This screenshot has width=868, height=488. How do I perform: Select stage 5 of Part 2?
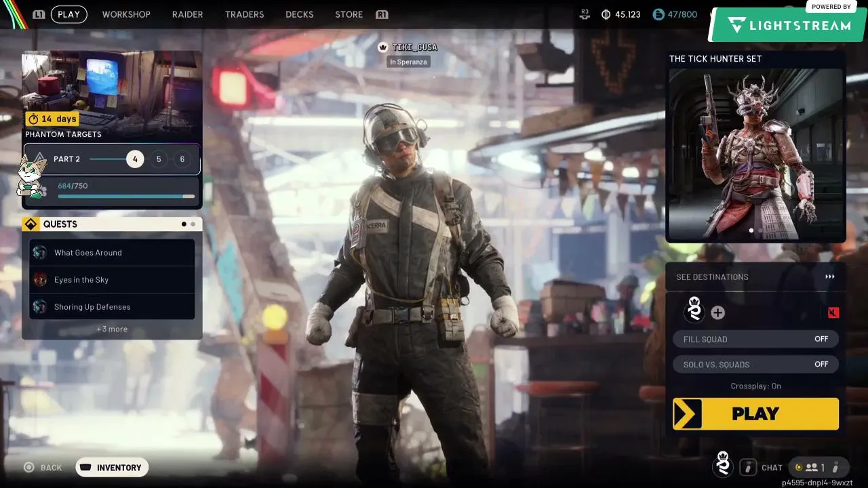(159, 159)
